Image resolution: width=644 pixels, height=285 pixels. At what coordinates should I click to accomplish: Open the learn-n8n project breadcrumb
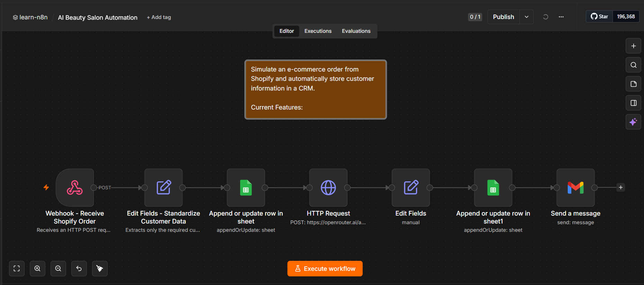pos(30,17)
